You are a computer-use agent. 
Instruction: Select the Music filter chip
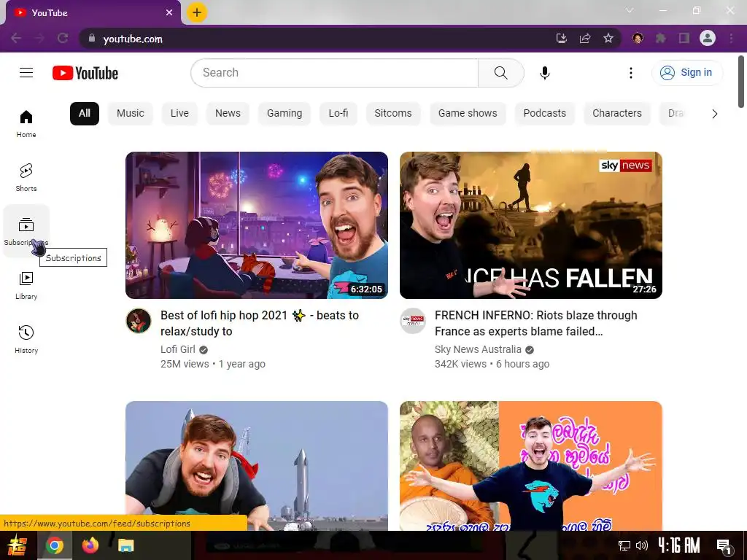(x=131, y=113)
